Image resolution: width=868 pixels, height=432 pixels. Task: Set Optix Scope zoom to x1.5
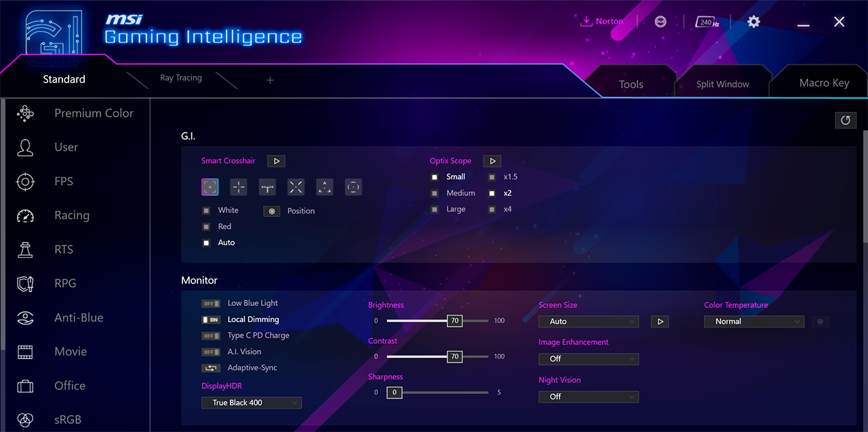(x=492, y=177)
